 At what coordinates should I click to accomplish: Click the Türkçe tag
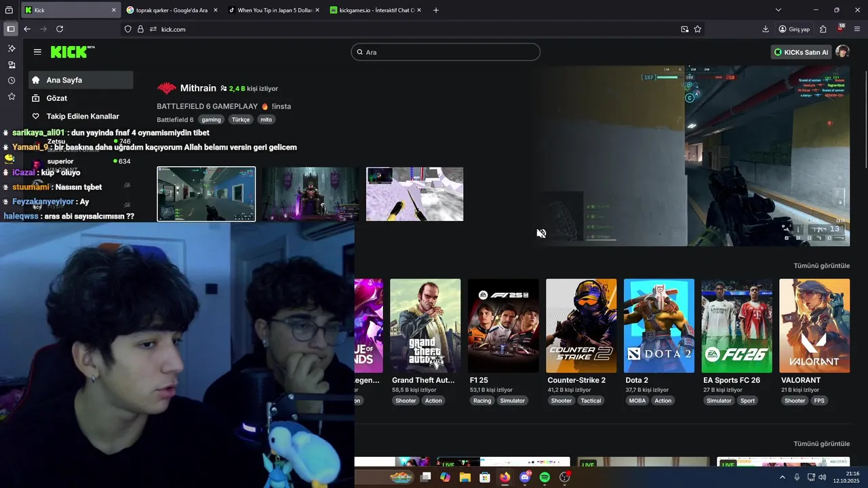coord(241,119)
